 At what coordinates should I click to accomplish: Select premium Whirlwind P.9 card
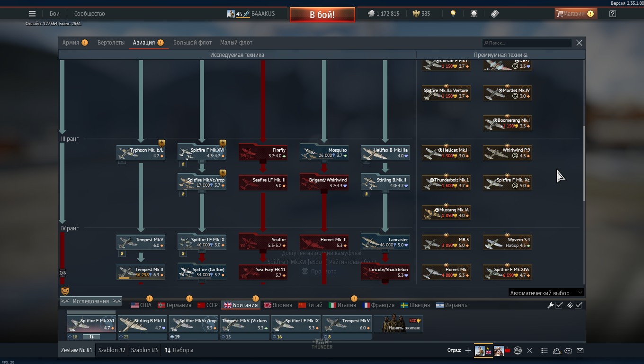click(x=507, y=153)
